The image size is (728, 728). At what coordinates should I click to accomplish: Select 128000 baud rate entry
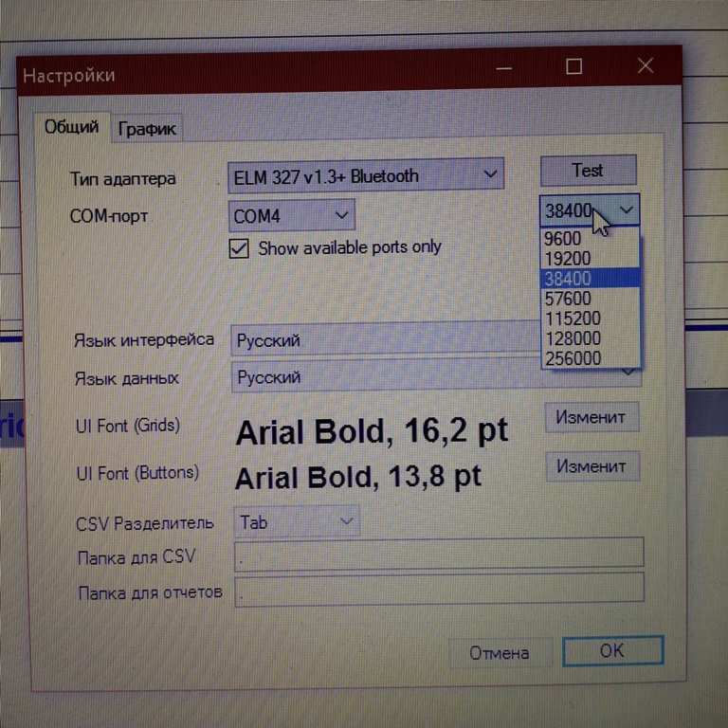click(x=572, y=338)
